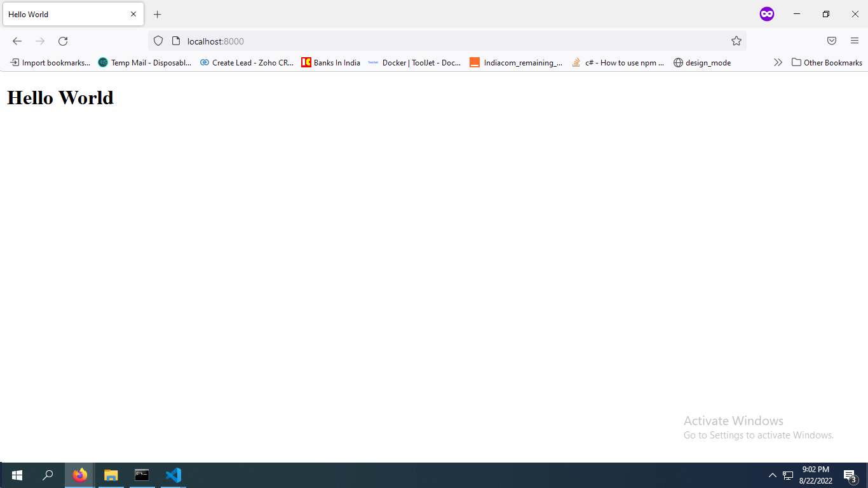Reload the localhost:8000 page

coord(63,41)
